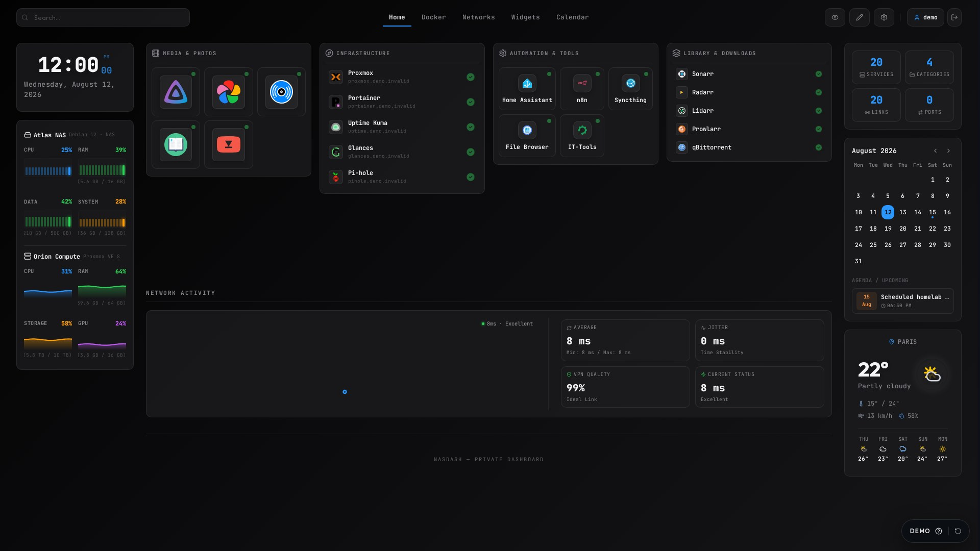The image size is (980, 551).
Task: Click the Proxmox service icon
Action: (x=336, y=77)
